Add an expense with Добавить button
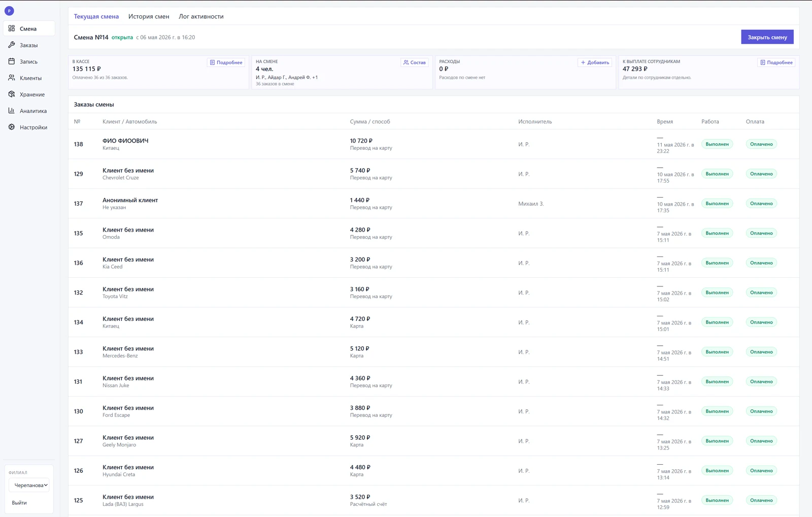 pyautogui.click(x=595, y=62)
